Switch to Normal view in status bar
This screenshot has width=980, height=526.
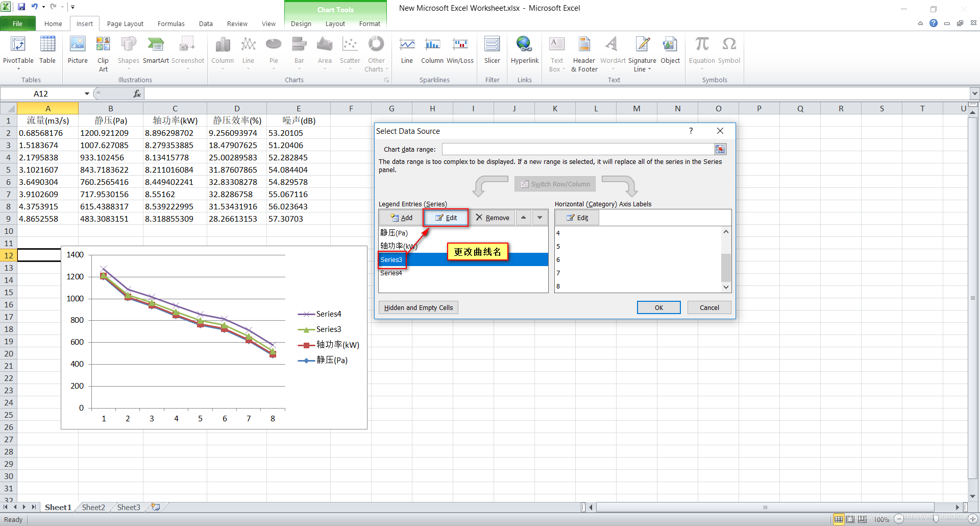(839, 519)
